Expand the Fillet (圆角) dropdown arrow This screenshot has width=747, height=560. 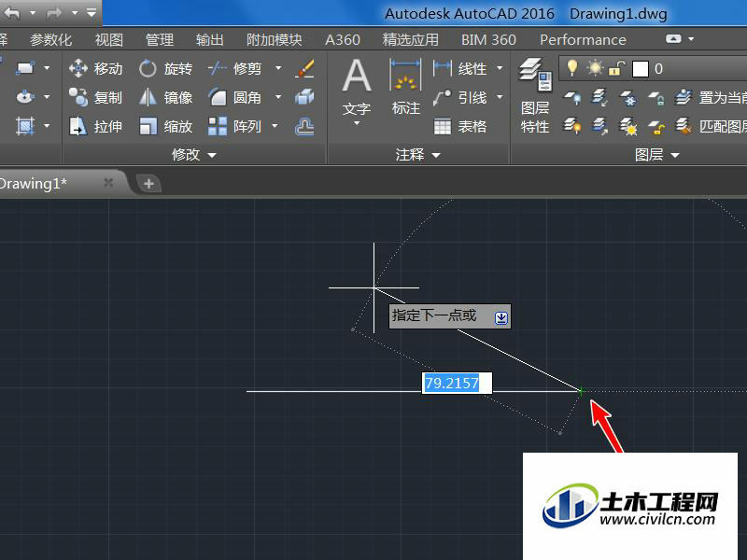point(278,98)
